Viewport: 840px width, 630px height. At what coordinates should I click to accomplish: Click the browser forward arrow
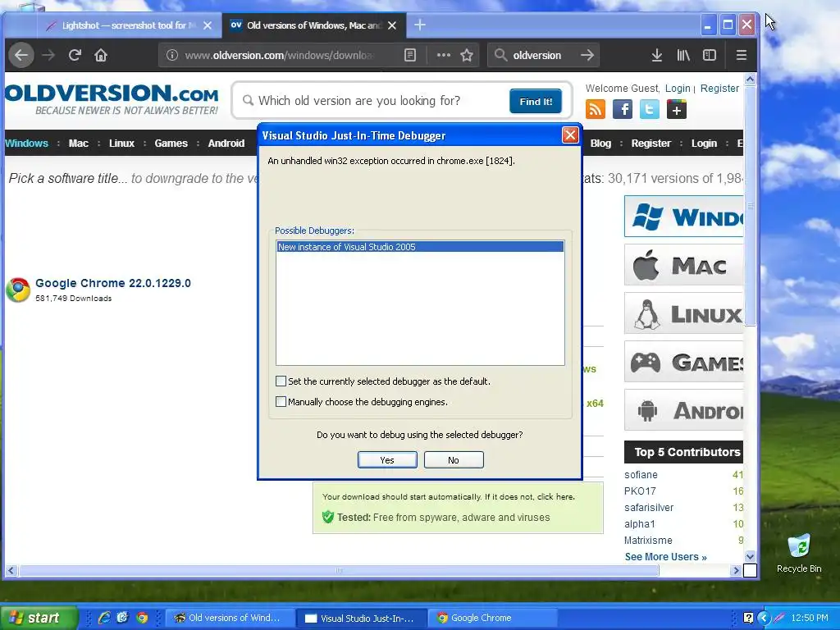[x=48, y=55]
